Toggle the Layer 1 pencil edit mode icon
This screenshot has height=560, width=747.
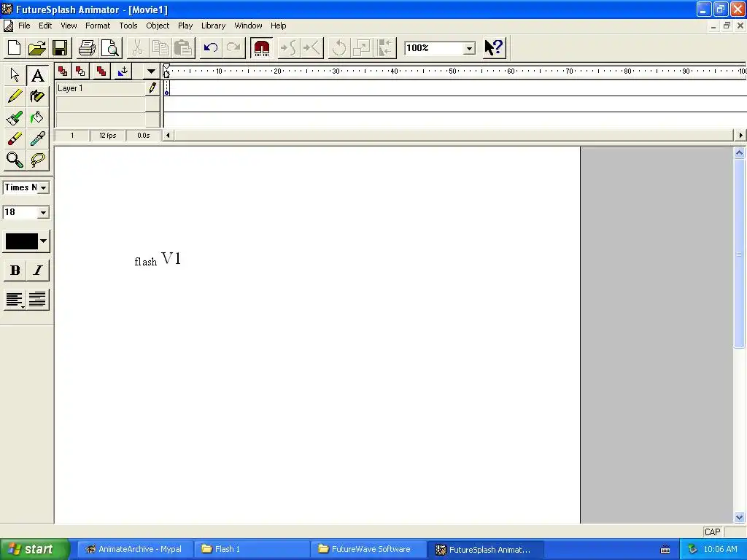pos(152,88)
